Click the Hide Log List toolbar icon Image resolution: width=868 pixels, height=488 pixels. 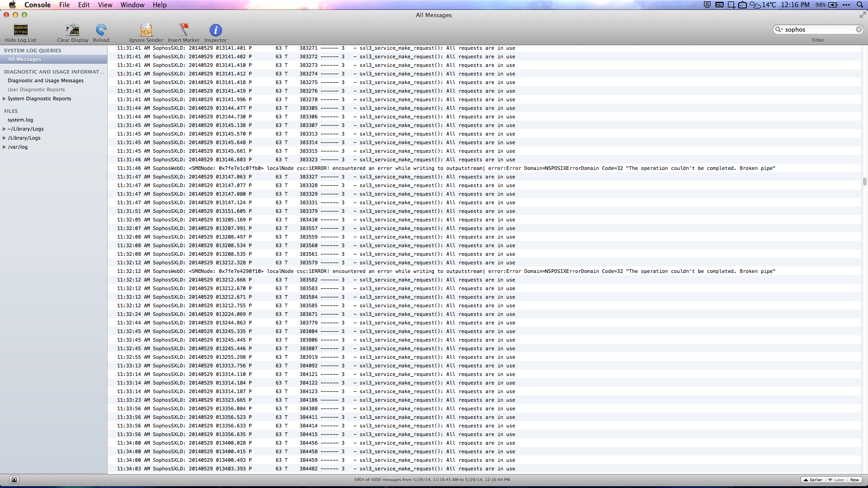tap(21, 30)
